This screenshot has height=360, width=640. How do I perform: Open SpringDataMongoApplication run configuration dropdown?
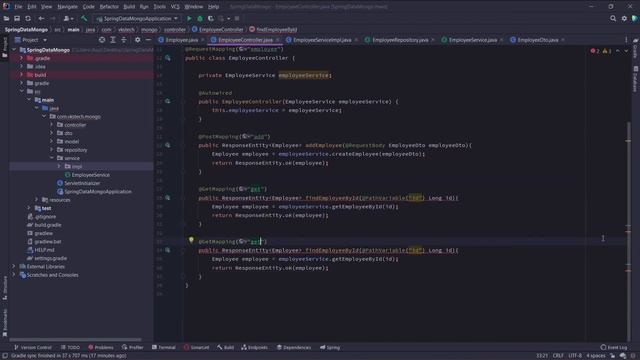coord(137,18)
